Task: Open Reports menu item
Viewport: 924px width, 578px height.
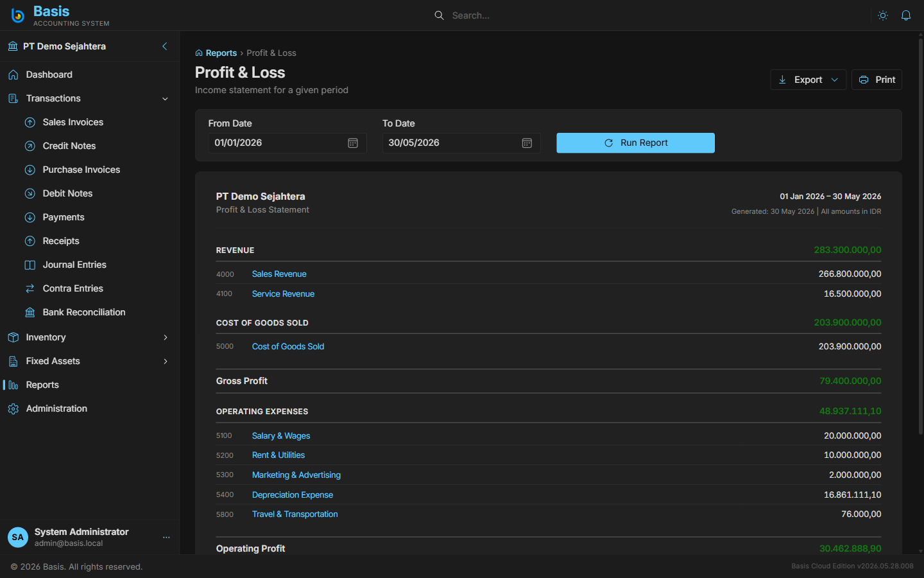Action: 89,385
